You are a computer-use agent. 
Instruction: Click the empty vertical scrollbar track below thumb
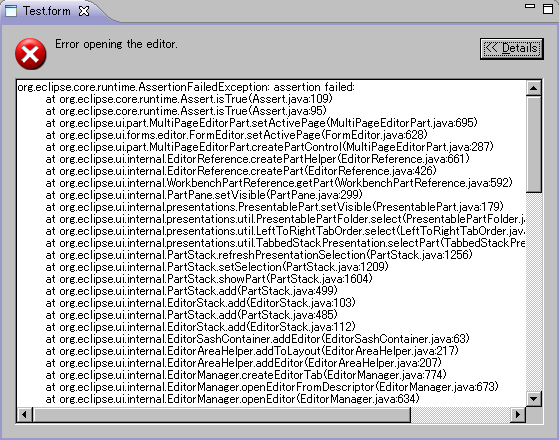(x=534, y=292)
